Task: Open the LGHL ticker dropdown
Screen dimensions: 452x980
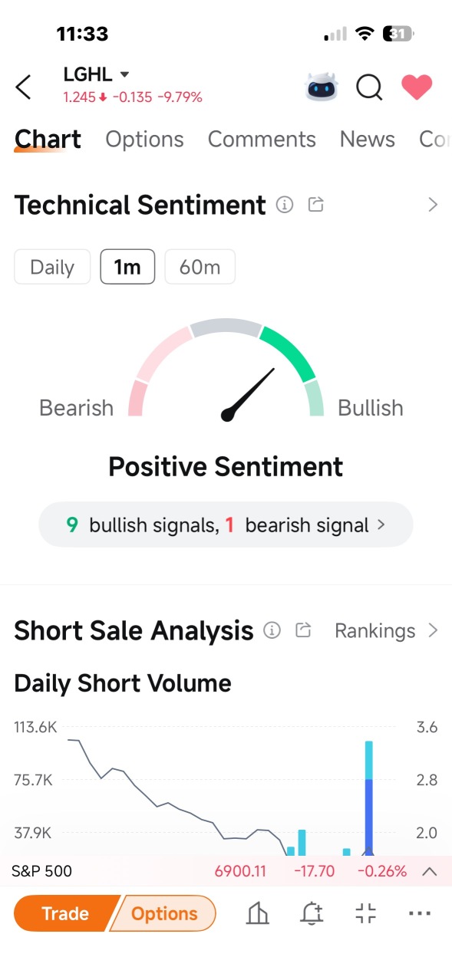Action: [97, 74]
